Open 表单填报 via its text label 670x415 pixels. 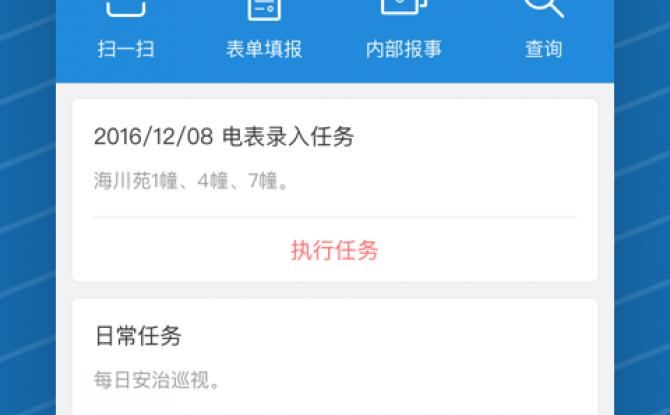[264, 49]
